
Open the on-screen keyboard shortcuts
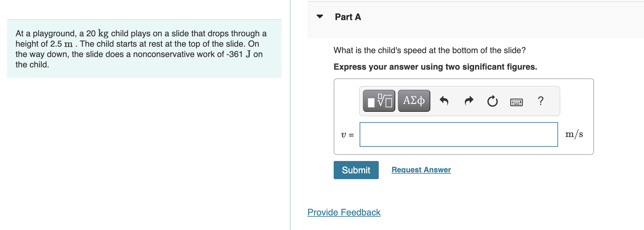tap(516, 101)
